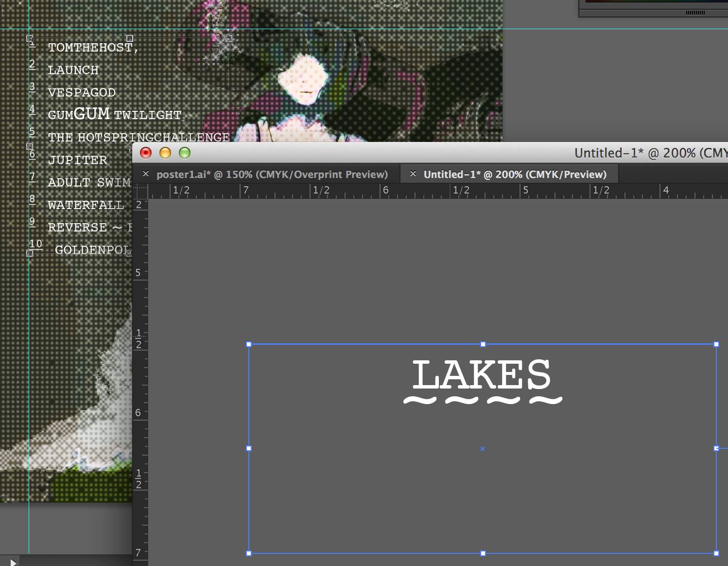
Task: Minimize window with the yellow button
Action: tap(165, 153)
